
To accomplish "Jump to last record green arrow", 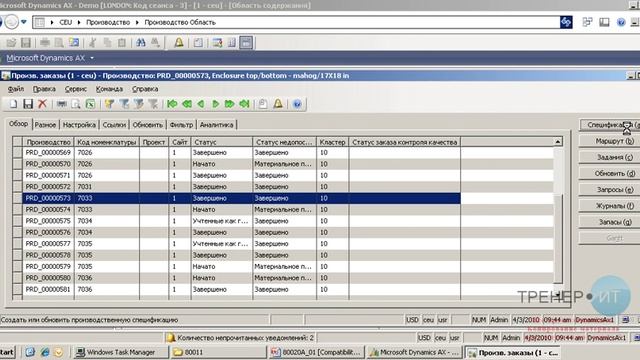I will (244, 104).
